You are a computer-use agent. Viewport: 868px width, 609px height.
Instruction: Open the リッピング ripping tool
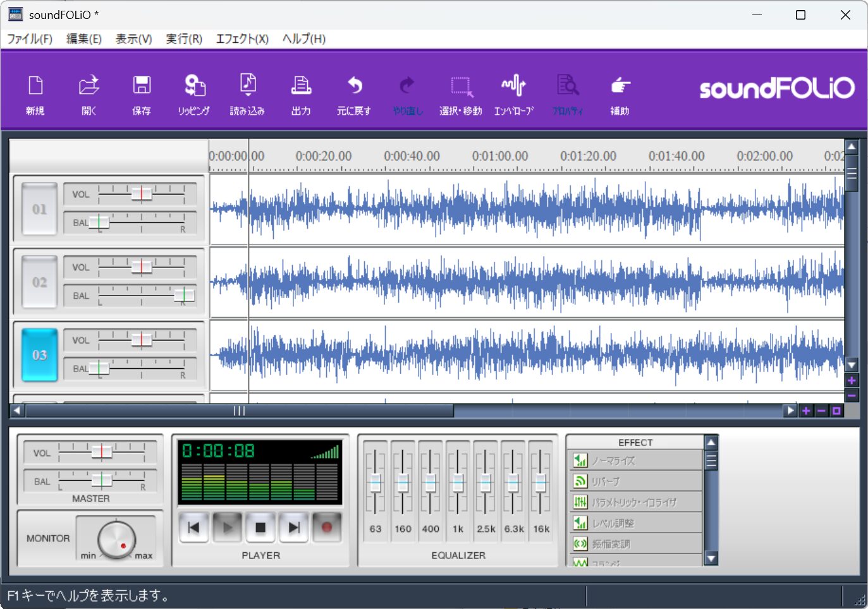(x=194, y=95)
